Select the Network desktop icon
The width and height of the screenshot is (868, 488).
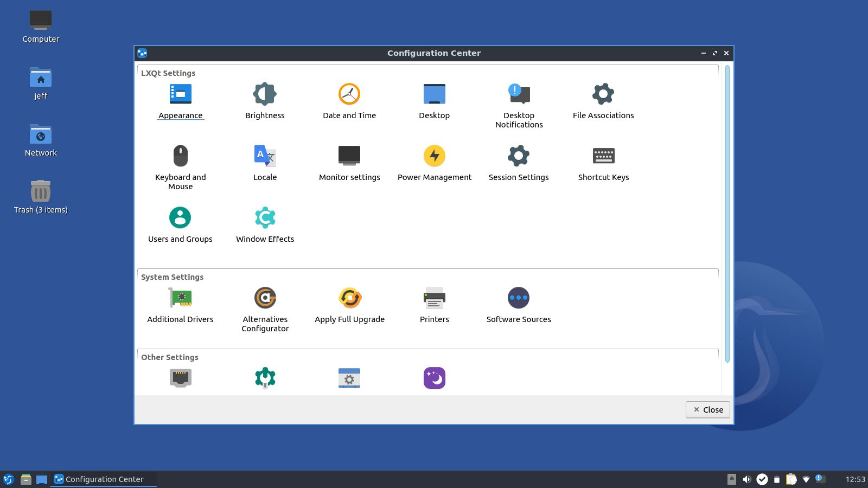(x=41, y=140)
